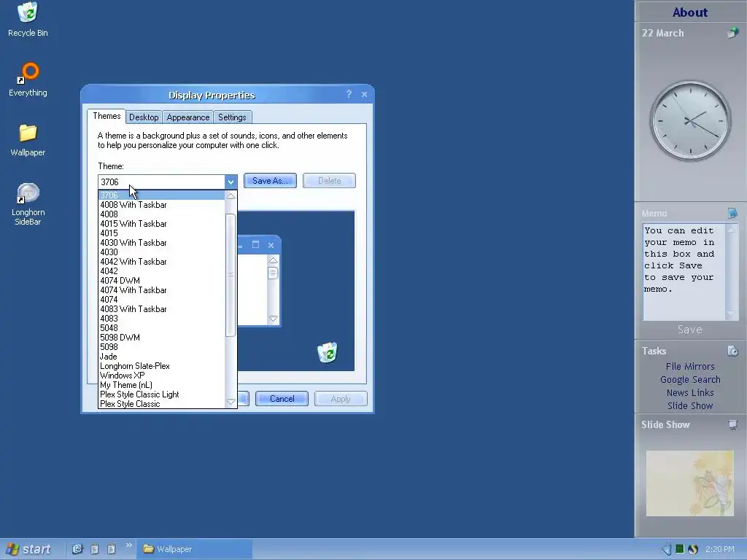This screenshot has height=560, width=747.
Task: Click the second quick launch notepad icon
Action: pyautogui.click(x=94, y=549)
